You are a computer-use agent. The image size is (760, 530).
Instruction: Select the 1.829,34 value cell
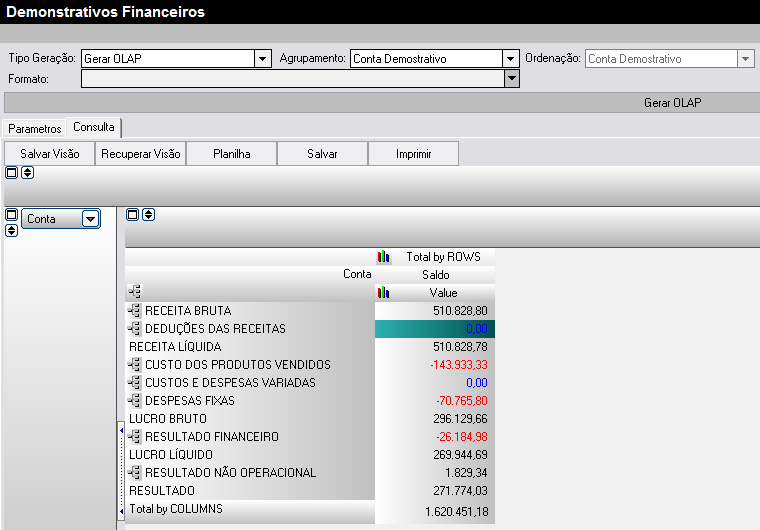[435, 472]
